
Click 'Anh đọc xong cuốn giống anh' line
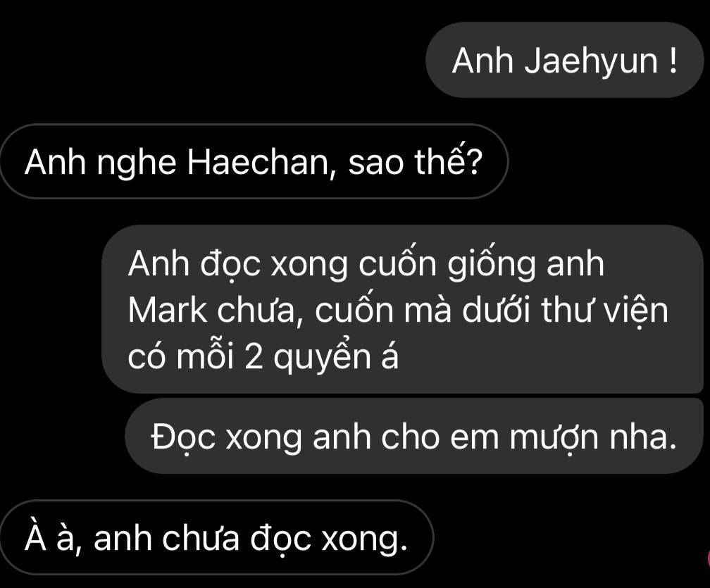pos(366,265)
